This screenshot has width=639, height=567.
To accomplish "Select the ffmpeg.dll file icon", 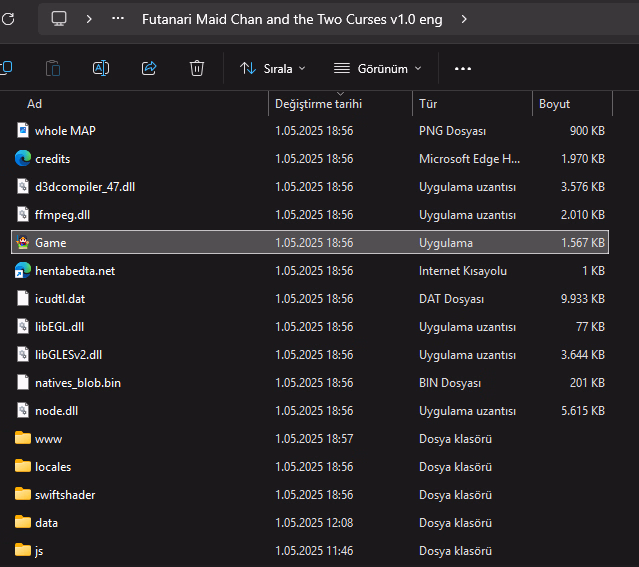I will 23,214.
